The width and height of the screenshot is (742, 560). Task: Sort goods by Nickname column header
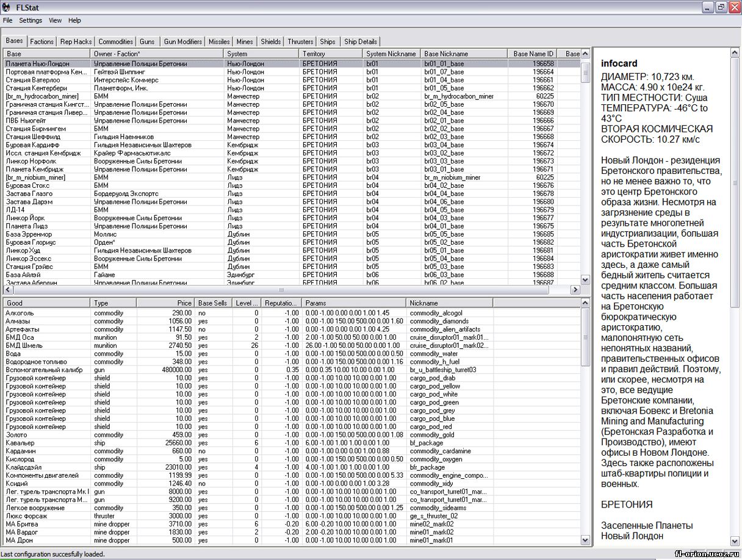[x=450, y=303]
